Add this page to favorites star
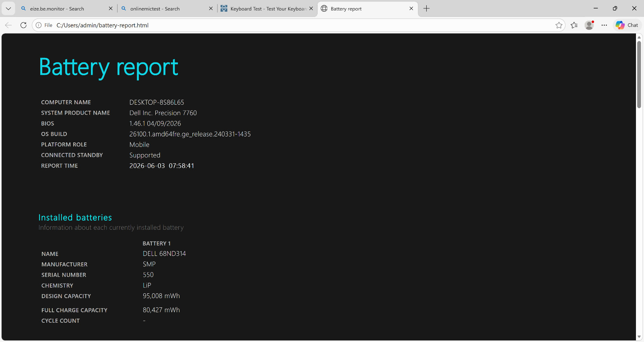Image resolution: width=644 pixels, height=342 pixels. [x=559, y=25]
